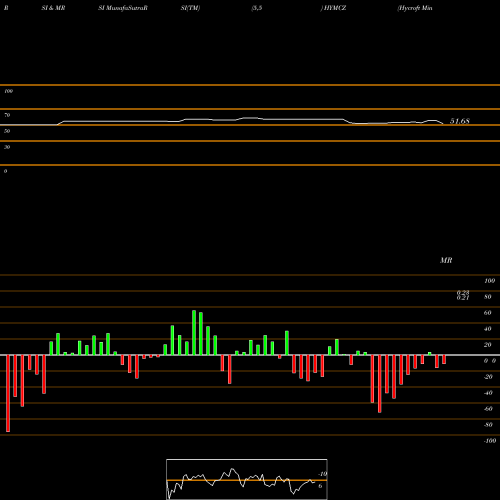Click the 'SI(TM)' header text
This screenshot has width=500, height=500.
(190, 8)
